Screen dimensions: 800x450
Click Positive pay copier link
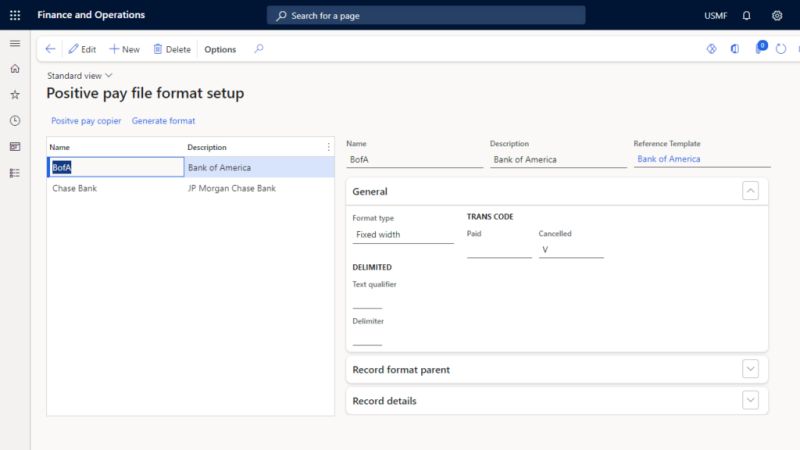pyautogui.click(x=86, y=121)
